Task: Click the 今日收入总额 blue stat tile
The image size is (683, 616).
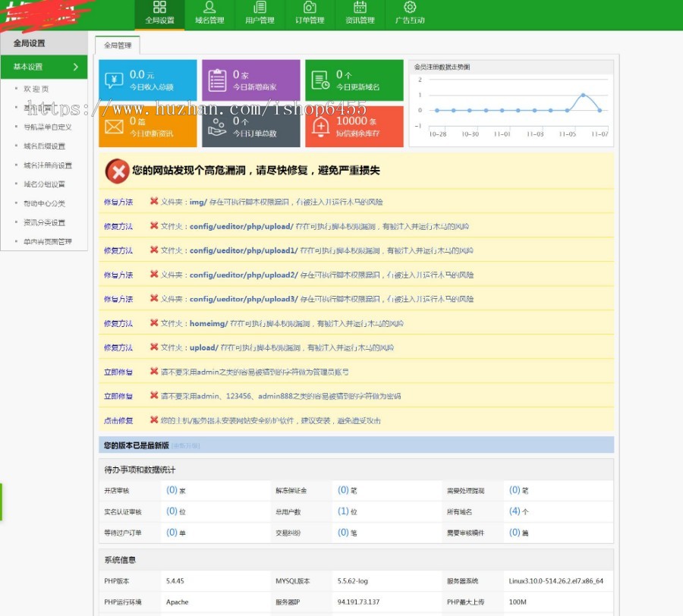Action: pyautogui.click(x=148, y=80)
